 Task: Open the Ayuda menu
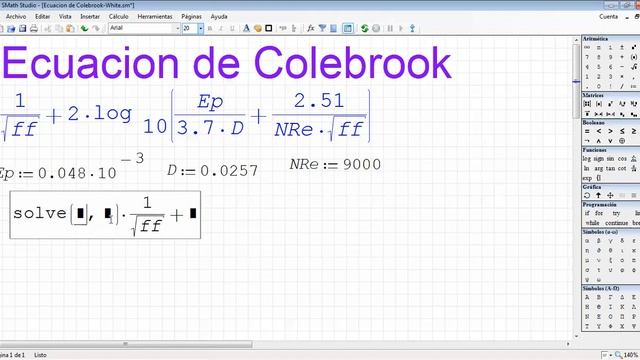(219, 17)
